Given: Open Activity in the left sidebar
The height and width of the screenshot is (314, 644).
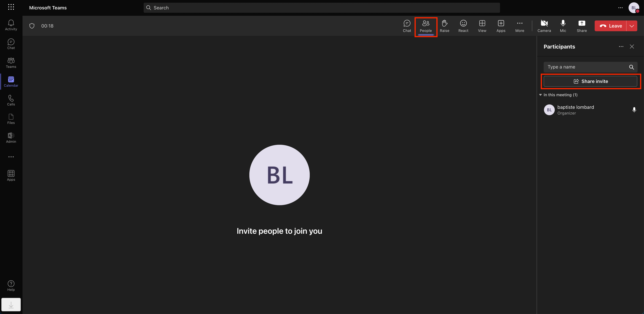Looking at the screenshot, I should [11, 25].
